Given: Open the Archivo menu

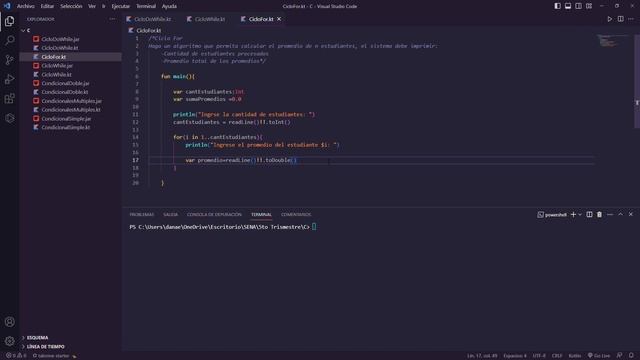Looking at the screenshot, I should [x=25, y=6].
